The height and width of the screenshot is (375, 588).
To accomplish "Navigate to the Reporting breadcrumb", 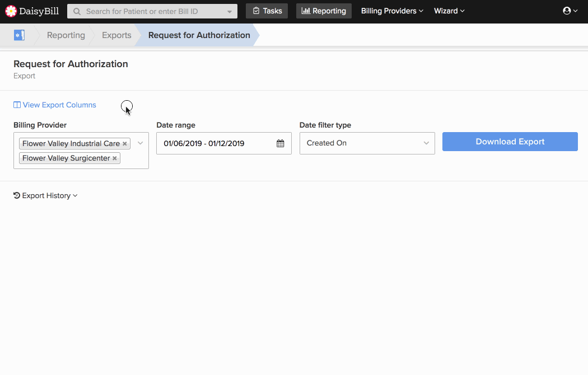I will point(66,35).
